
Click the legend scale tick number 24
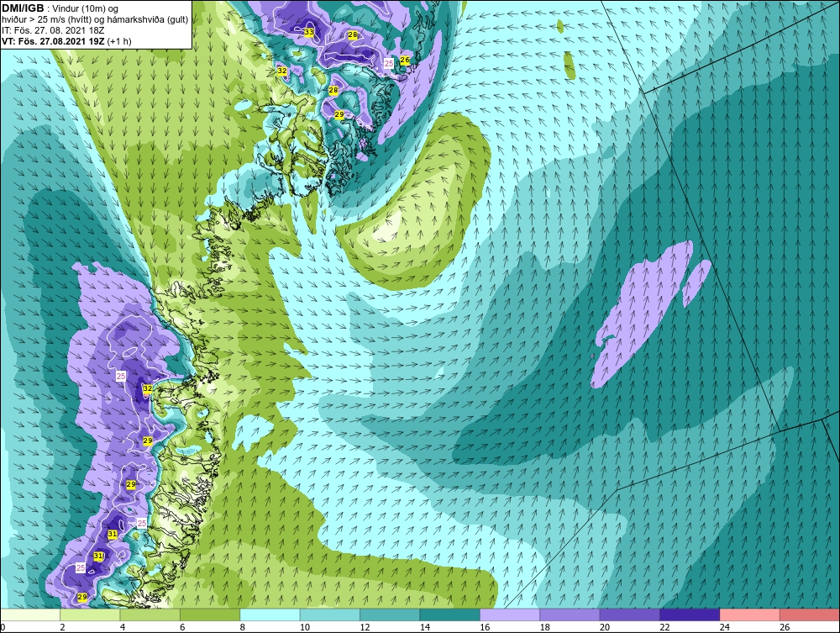725,627
